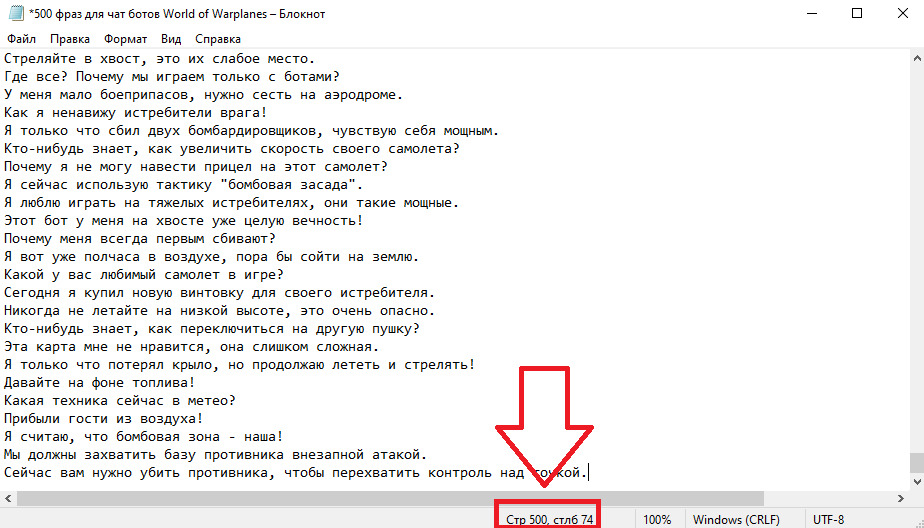Click the vertical scrollbar up arrow
Image resolution: width=924 pixels, height=528 pixels.
point(917,58)
